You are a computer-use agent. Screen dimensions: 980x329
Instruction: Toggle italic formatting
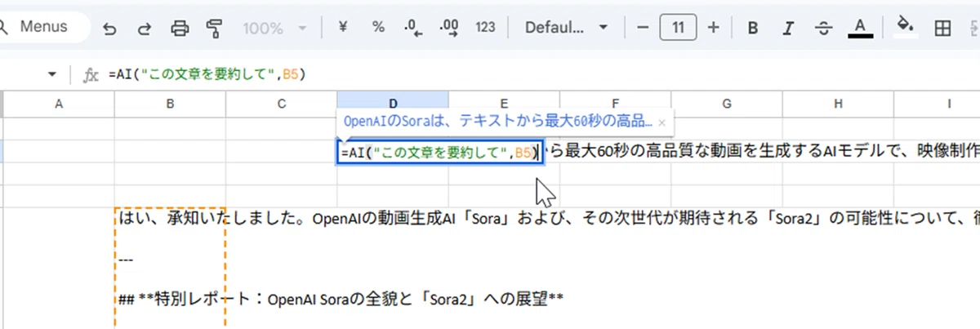(788, 28)
